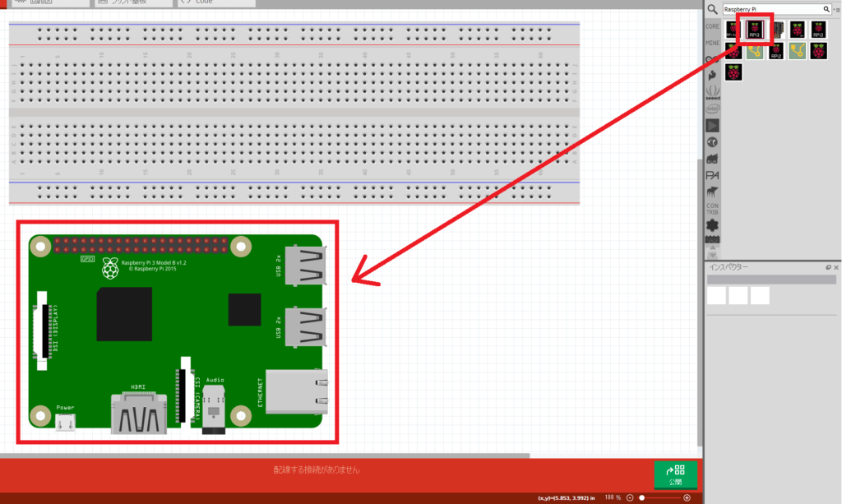
Task: Click the canvas vertical scrollbar
Action: pyautogui.click(x=699, y=302)
